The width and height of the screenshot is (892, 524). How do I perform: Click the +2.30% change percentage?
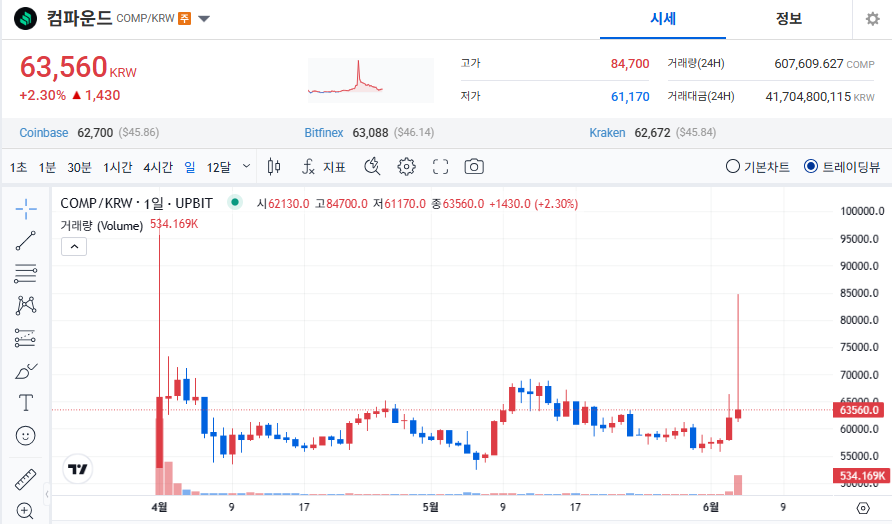(43, 95)
